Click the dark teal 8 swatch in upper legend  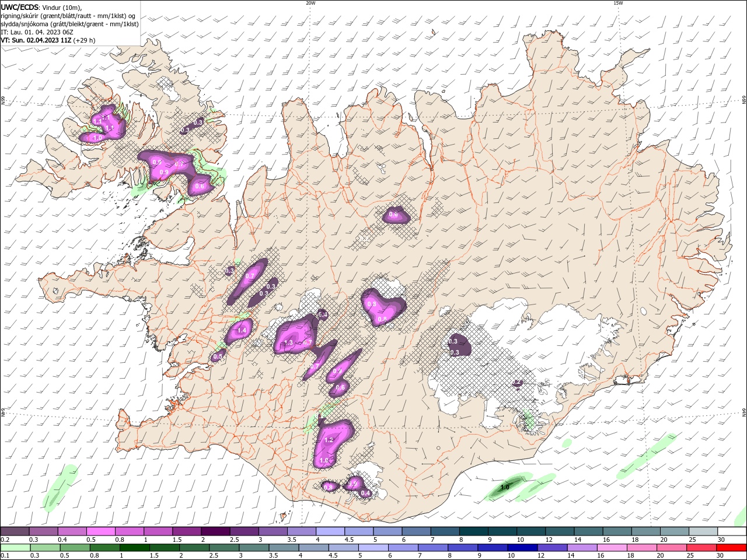pyautogui.click(x=473, y=531)
